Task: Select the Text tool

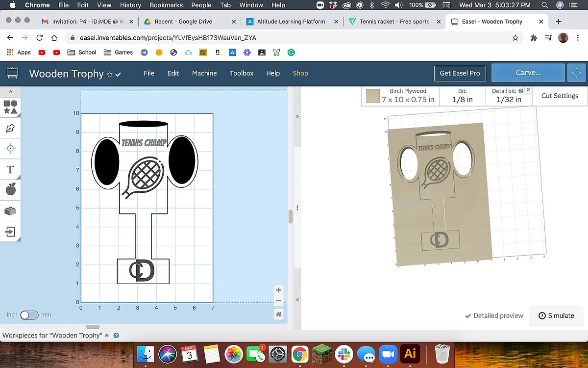Action: click(x=10, y=170)
